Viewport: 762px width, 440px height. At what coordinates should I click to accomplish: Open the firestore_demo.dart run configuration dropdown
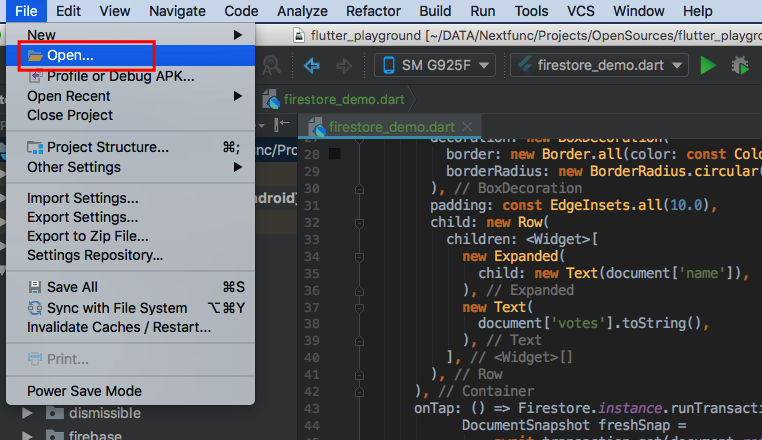600,65
